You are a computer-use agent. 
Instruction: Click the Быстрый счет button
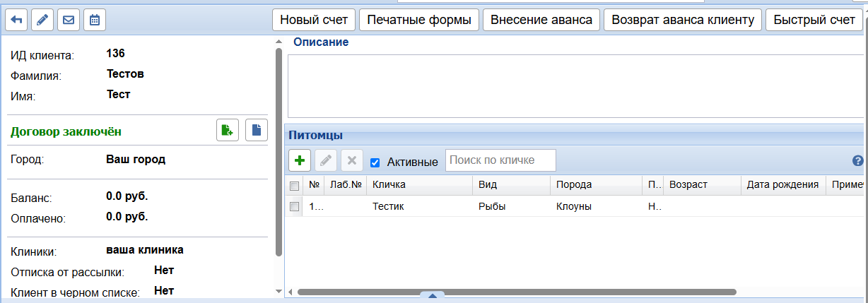[x=814, y=20]
